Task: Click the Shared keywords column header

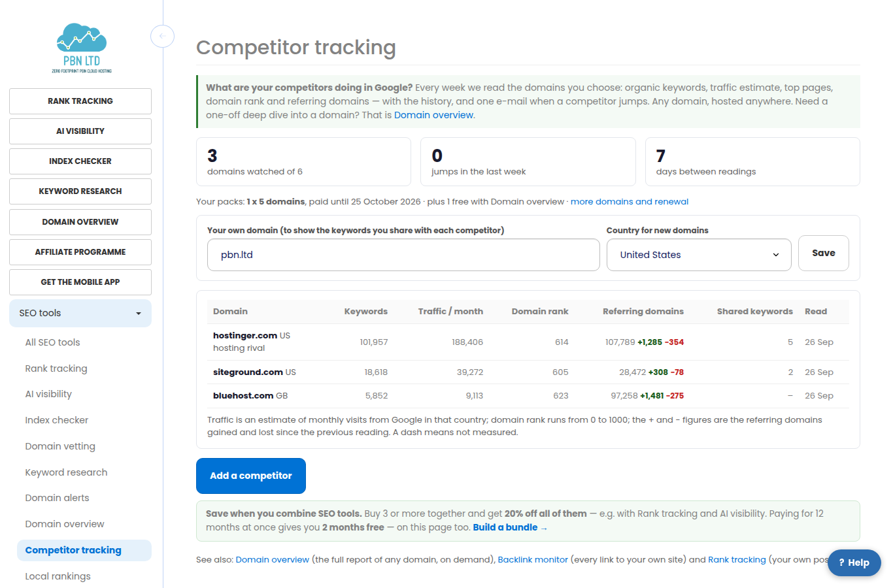Action: [754, 312]
